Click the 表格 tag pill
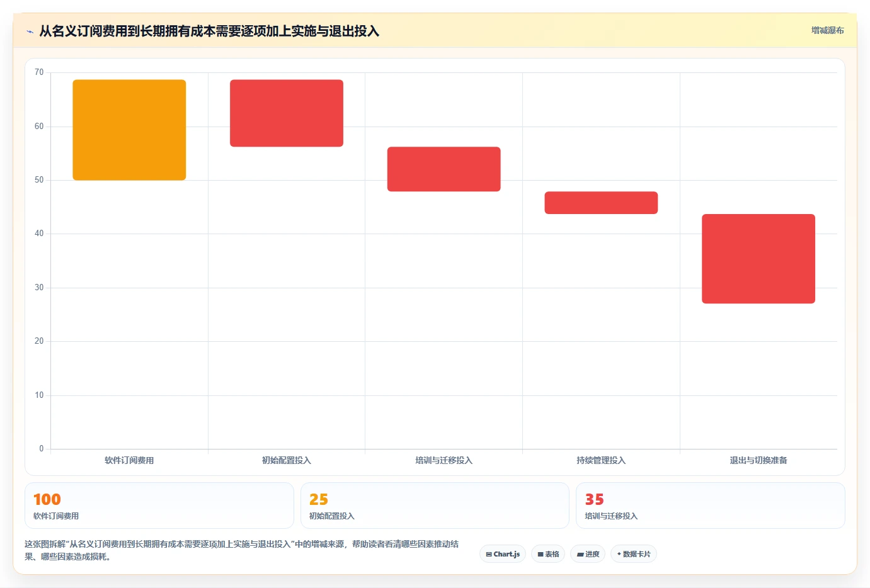 [548, 554]
